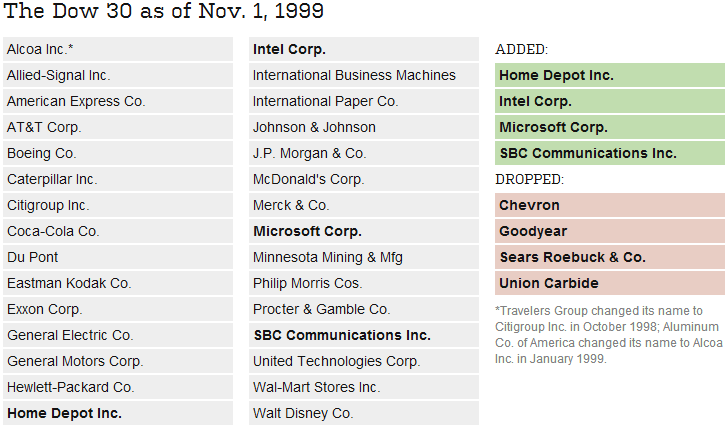Click the Johnson & Johnson entry

click(364, 127)
